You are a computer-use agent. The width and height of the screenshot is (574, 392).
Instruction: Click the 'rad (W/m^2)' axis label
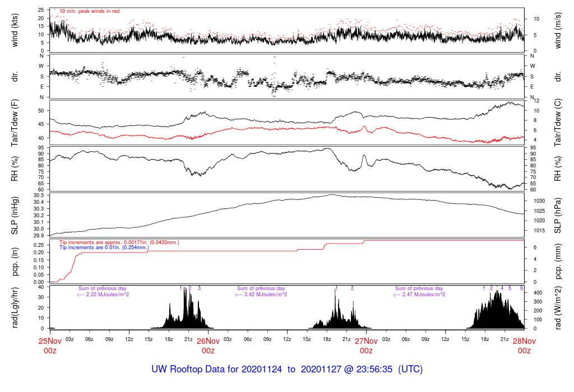coord(558,307)
